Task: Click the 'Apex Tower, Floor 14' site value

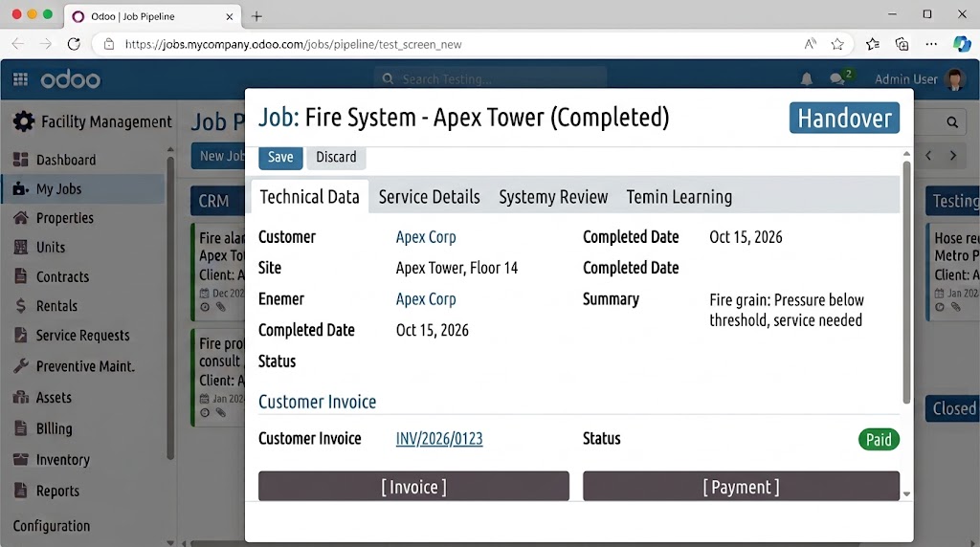Action: (457, 268)
